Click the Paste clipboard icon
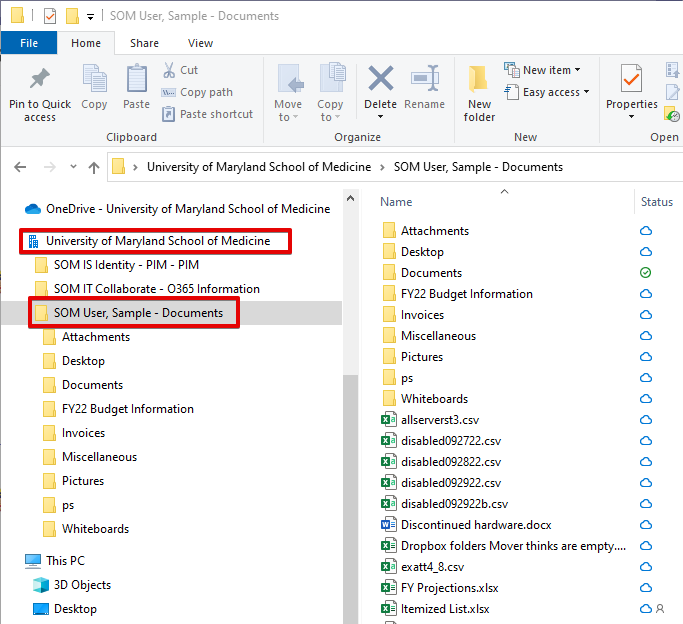The image size is (683, 624). pyautogui.click(x=136, y=80)
